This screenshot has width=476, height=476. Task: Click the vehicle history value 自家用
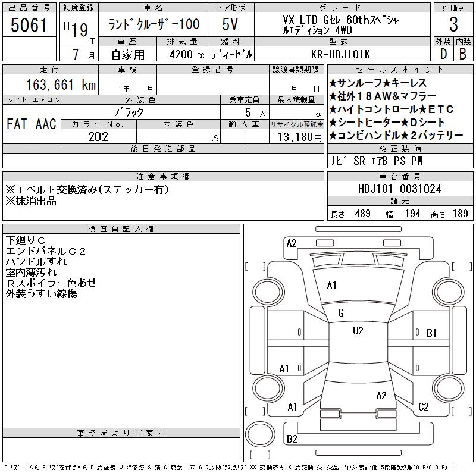point(128,55)
